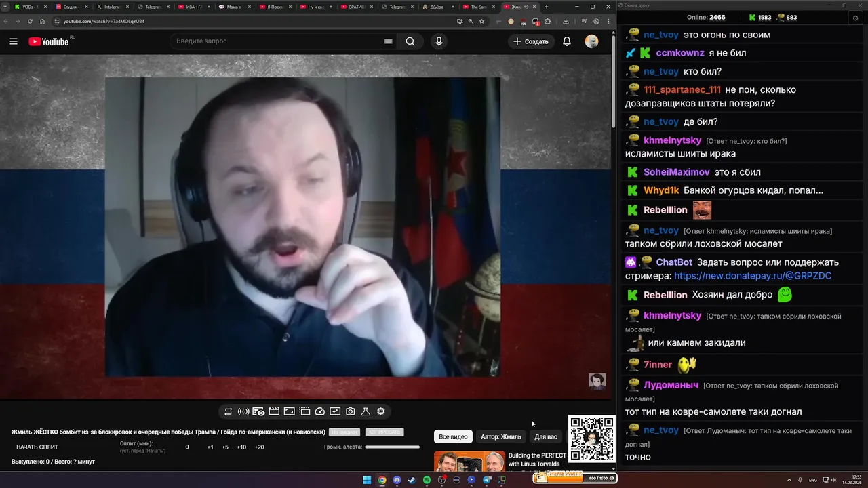The width and height of the screenshot is (868, 488).
Task: Click username SoheiMaximov in chat
Action: pyautogui.click(x=677, y=172)
